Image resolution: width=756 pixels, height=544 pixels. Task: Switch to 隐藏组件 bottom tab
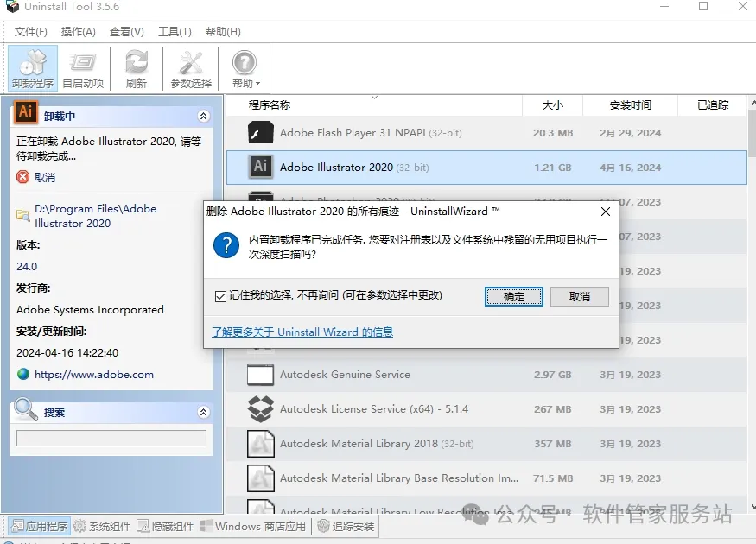pos(165,526)
